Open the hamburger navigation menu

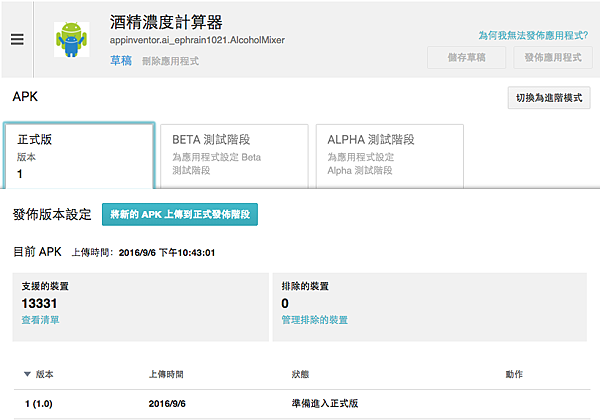[x=17, y=39]
